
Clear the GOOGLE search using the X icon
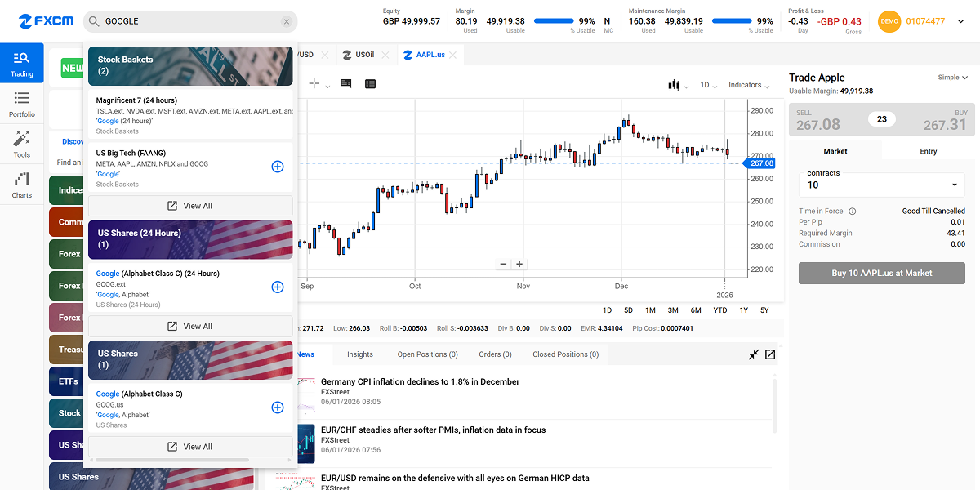[x=286, y=21]
